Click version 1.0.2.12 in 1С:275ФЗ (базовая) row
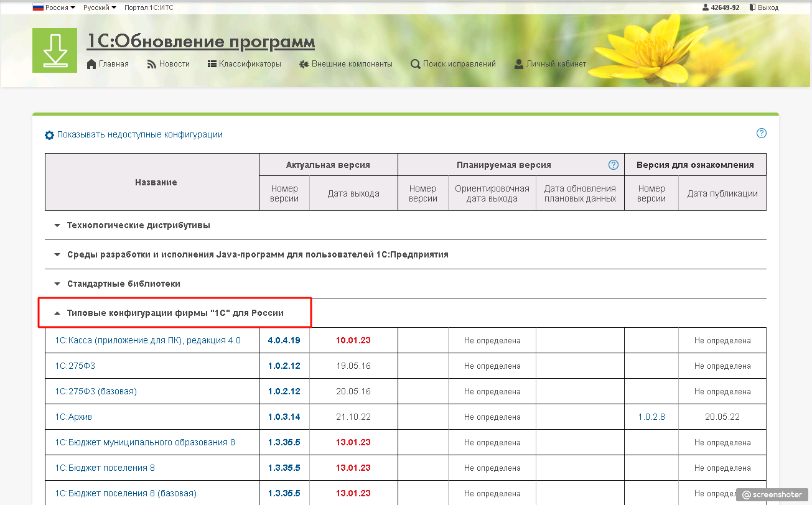The width and height of the screenshot is (812, 505). pos(284,391)
